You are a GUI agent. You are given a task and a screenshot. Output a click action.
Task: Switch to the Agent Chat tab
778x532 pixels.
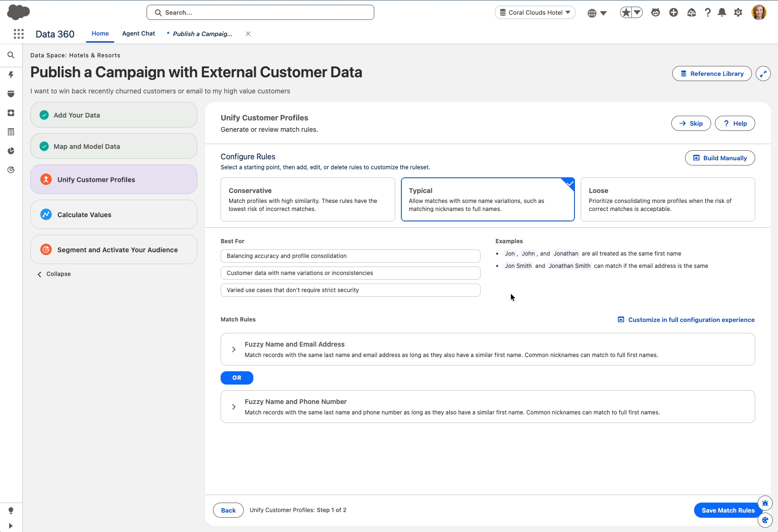[x=139, y=34]
